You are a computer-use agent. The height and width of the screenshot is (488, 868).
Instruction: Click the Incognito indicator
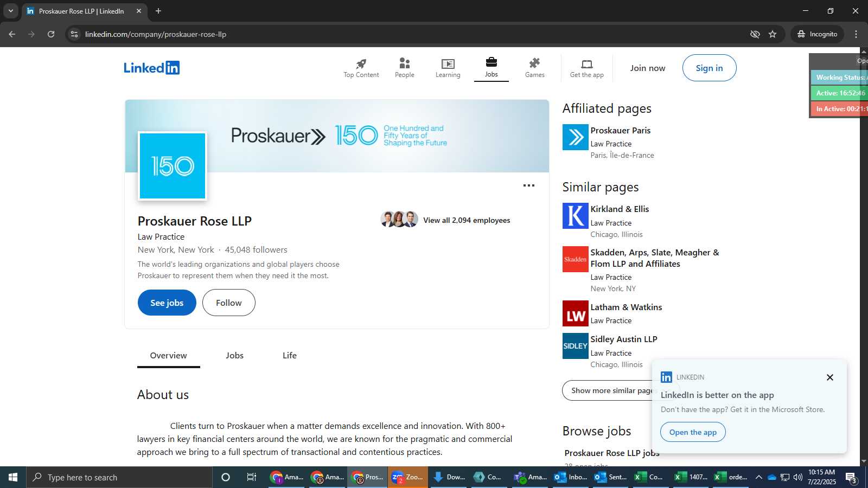(x=817, y=34)
